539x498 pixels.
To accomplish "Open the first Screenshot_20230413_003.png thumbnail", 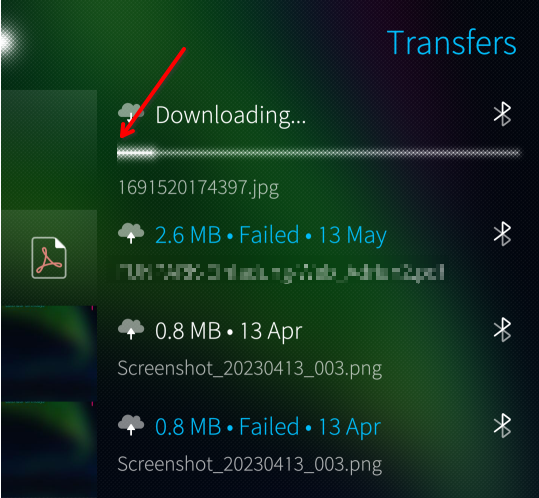I will tap(49, 354).
